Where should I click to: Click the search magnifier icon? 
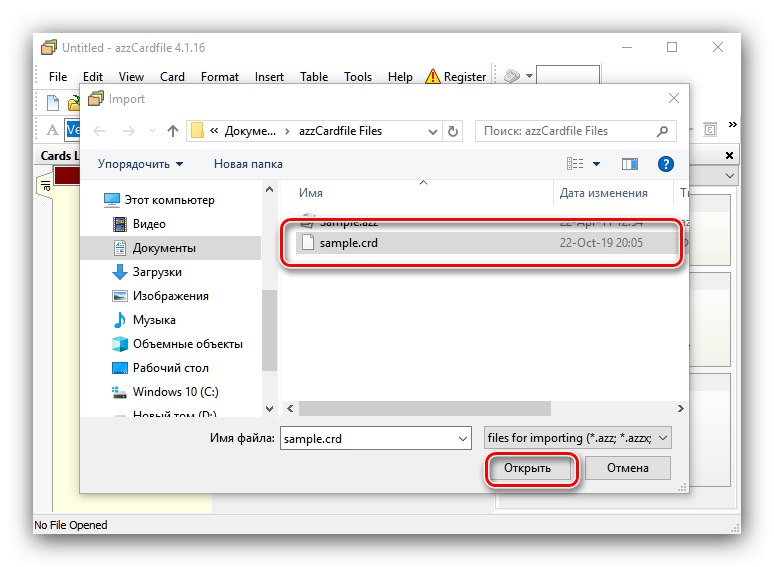coord(662,131)
